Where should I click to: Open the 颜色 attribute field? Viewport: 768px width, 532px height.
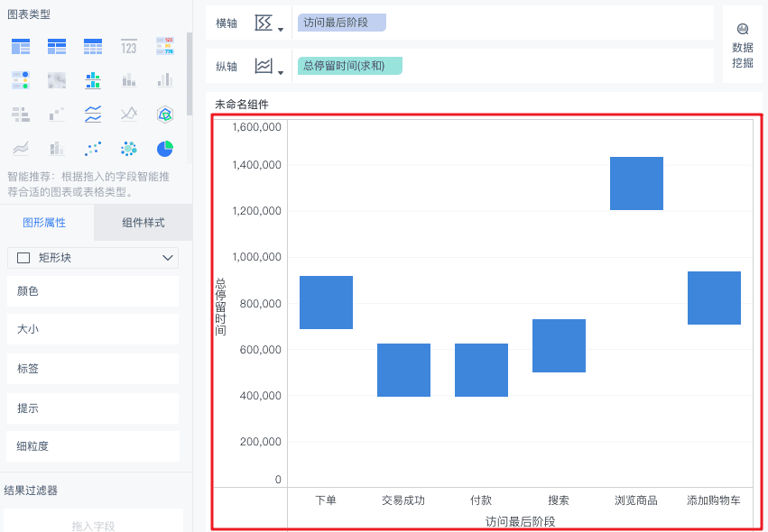(x=93, y=291)
